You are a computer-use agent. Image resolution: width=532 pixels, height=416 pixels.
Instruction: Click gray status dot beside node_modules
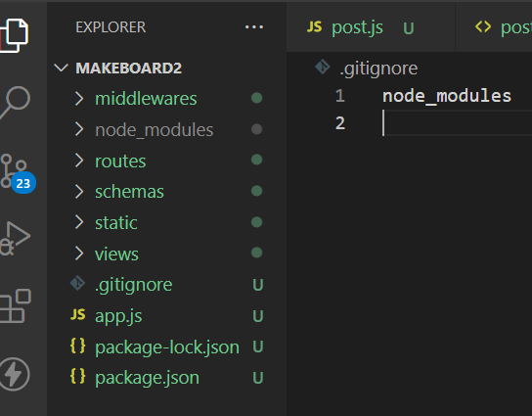coord(257,129)
